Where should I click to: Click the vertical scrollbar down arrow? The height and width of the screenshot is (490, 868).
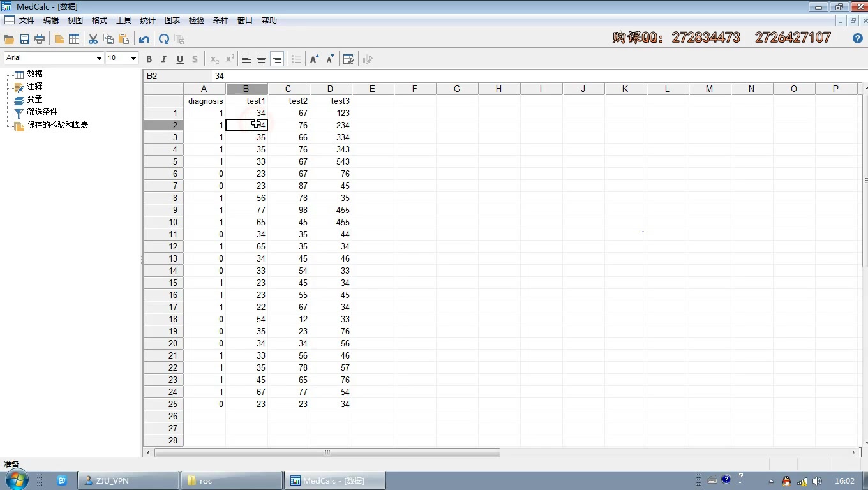(865, 442)
